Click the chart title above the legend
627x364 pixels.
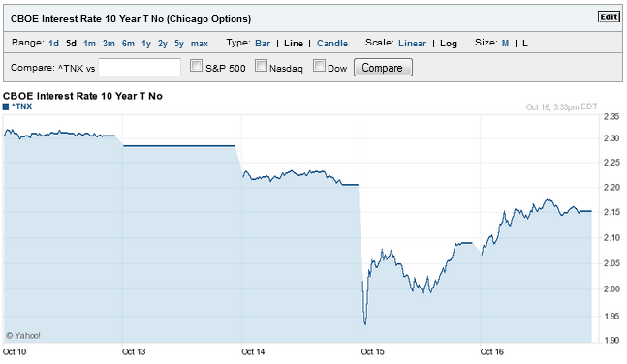82,96
